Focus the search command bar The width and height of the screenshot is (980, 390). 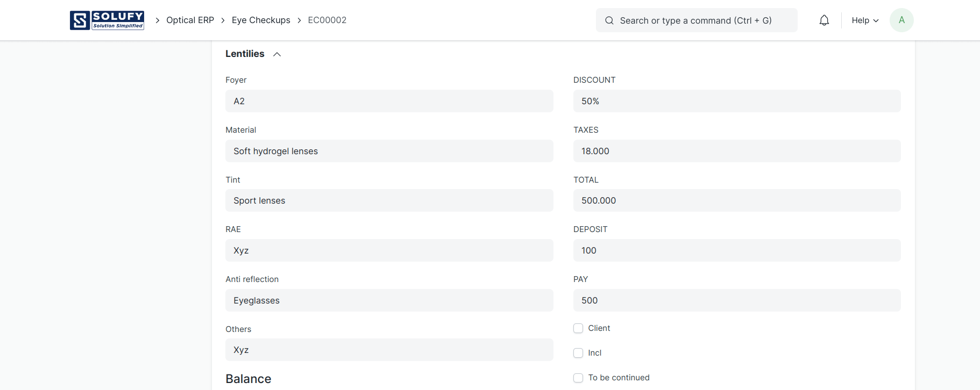click(697, 20)
